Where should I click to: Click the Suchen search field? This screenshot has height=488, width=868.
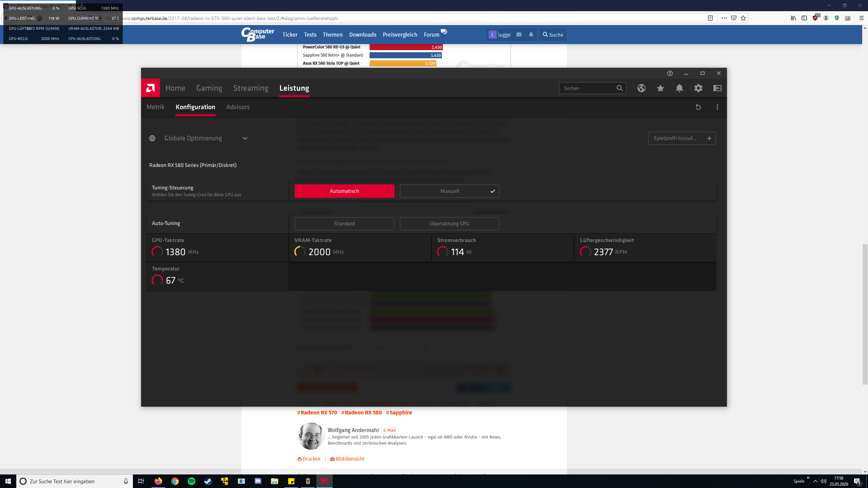coord(588,88)
